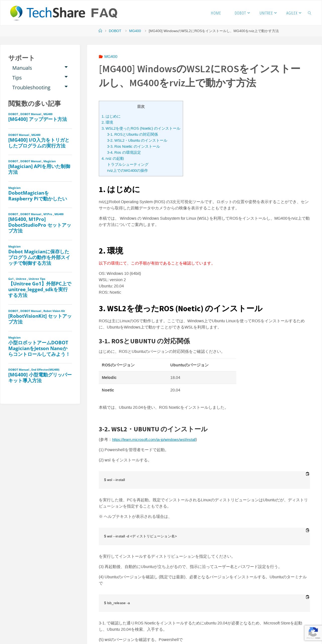Open the search magnifier icon
The image size is (322, 644).
[309, 13]
